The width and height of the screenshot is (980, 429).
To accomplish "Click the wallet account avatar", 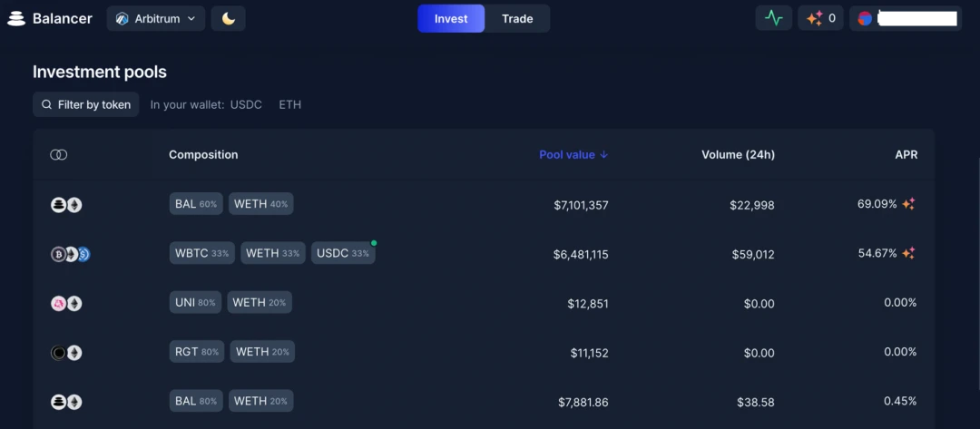I will point(865,19).
